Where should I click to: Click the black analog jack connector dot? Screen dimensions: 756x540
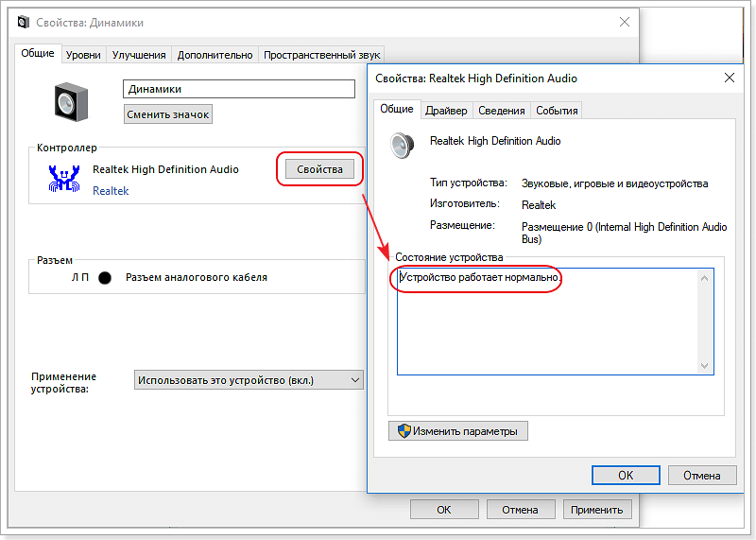pyautogui.click(x=105, y=277)
